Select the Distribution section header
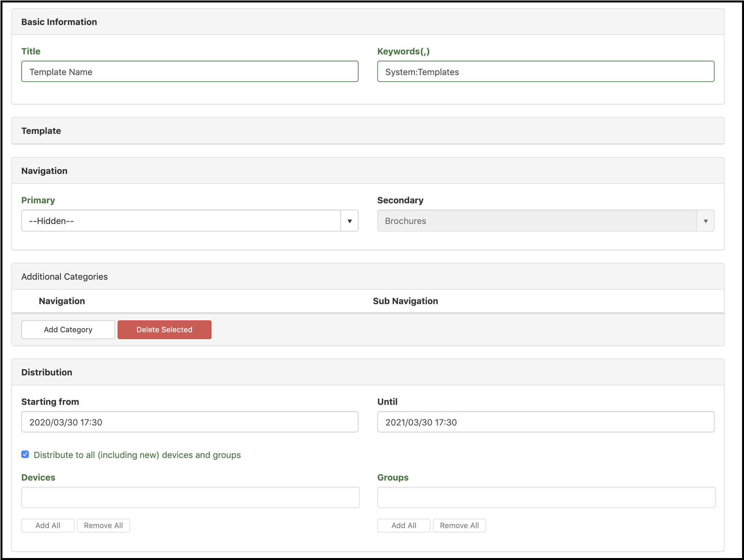This screenshot has width=744, height=560. coord(47,372)
